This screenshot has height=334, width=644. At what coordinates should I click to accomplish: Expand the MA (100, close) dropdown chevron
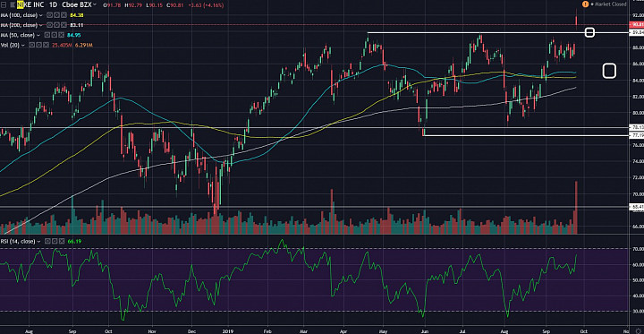tap(41, 15)
